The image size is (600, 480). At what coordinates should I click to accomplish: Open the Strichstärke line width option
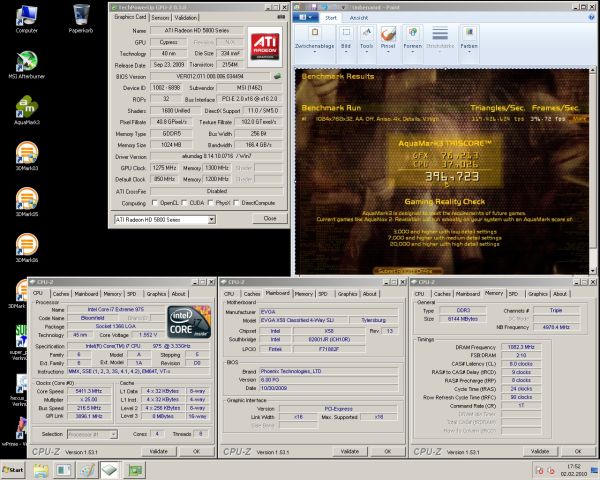[440, 41]
